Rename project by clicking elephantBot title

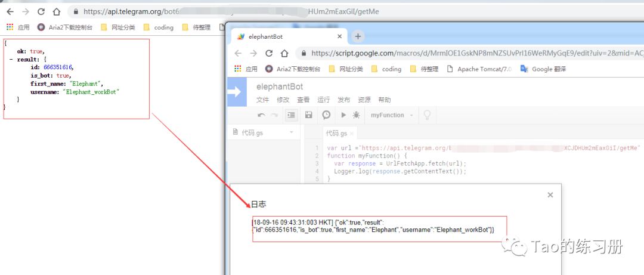tap(280, 86)
